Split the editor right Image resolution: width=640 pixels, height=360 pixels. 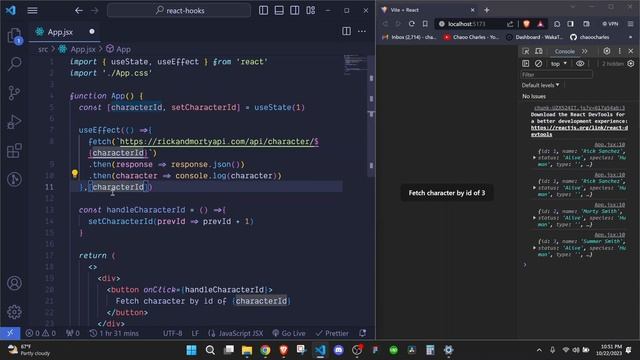click(x=346, y=31)
